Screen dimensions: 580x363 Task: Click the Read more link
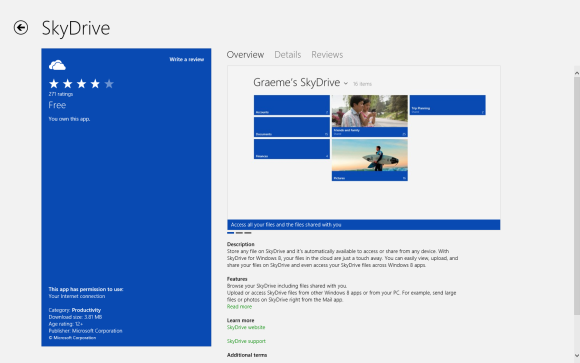coord(239,306)
